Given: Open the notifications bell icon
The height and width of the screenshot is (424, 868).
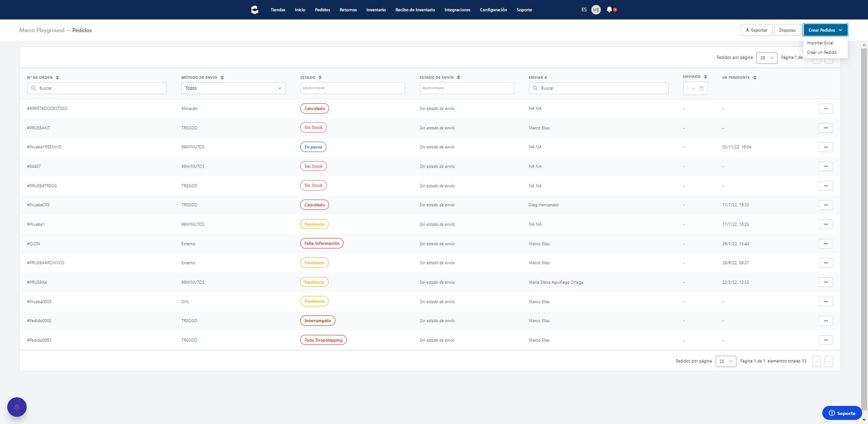Looking at the screenshot, I should click(609, 10).
